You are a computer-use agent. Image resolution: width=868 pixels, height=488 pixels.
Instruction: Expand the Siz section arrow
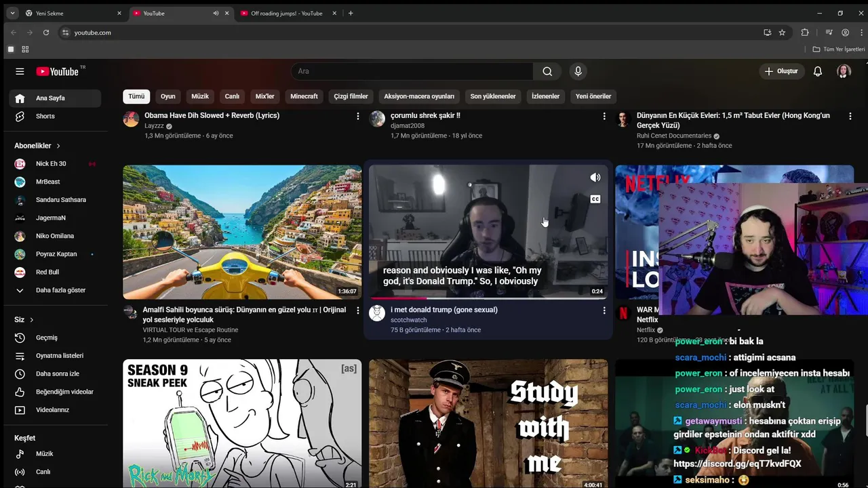[x=31, y=320]
